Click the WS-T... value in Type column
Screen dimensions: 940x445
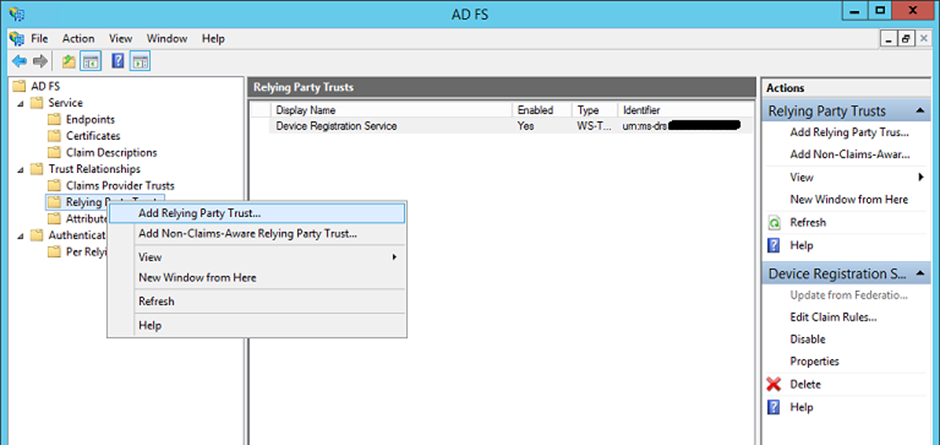point(592,126)
